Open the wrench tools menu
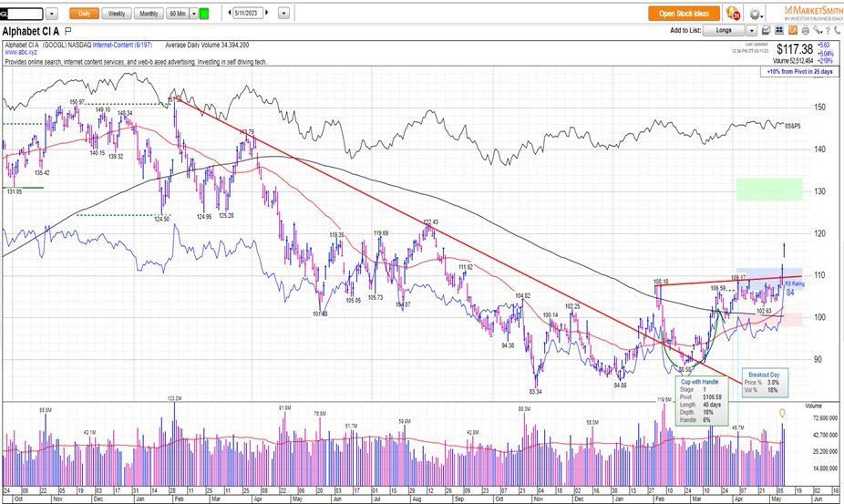Image resolution: width=844 pixels, height=504 pixels. pyautogui.click(x=818, y=31)
